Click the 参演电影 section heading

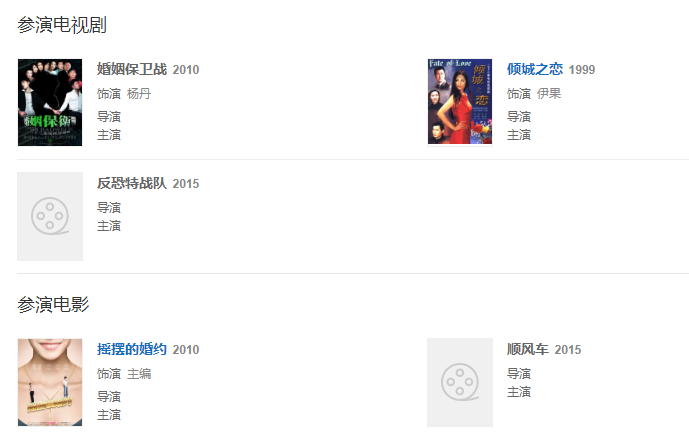53,304
